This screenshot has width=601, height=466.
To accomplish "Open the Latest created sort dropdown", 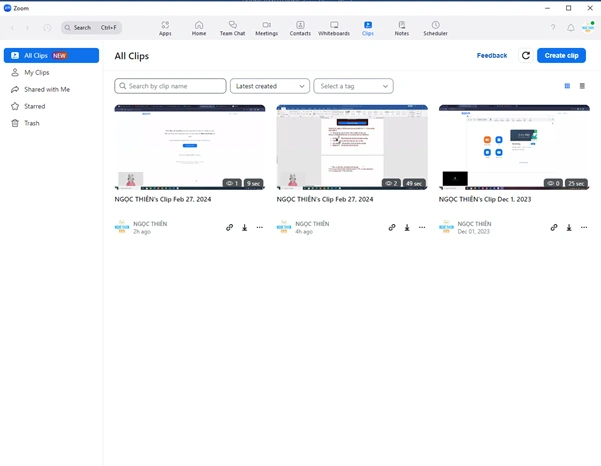I will 270,86.
